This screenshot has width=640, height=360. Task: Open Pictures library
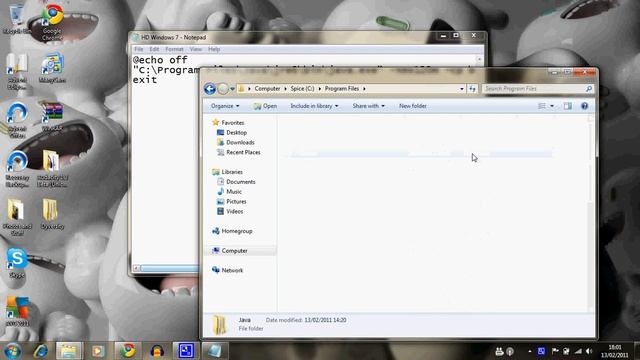click(231, 202)
